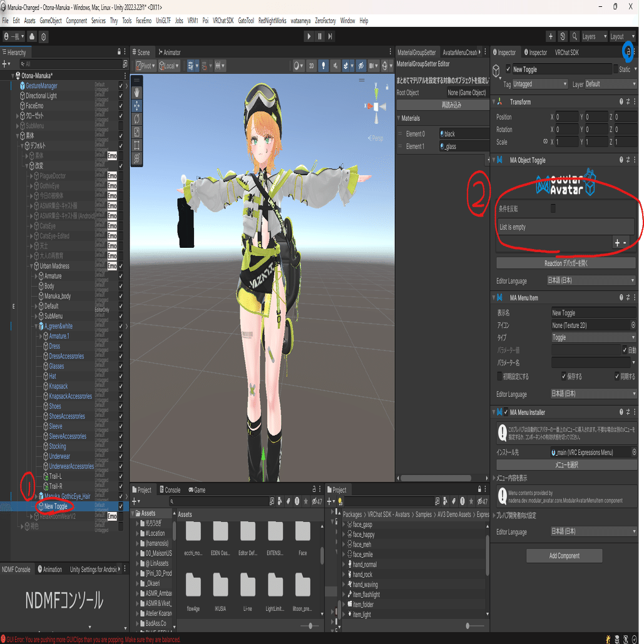Toggle Scene audio speaker icon
Screen dimensions: 644x644
click(335, 66)
